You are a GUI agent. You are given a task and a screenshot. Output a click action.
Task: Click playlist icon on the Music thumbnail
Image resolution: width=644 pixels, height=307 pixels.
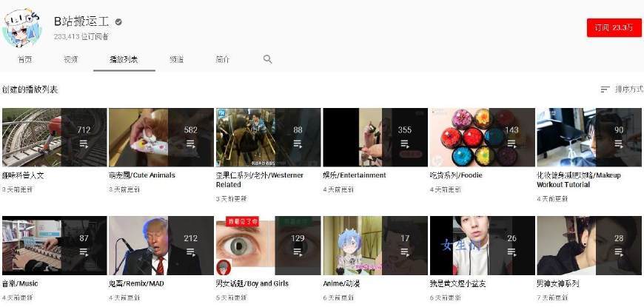tap(84, 252)
